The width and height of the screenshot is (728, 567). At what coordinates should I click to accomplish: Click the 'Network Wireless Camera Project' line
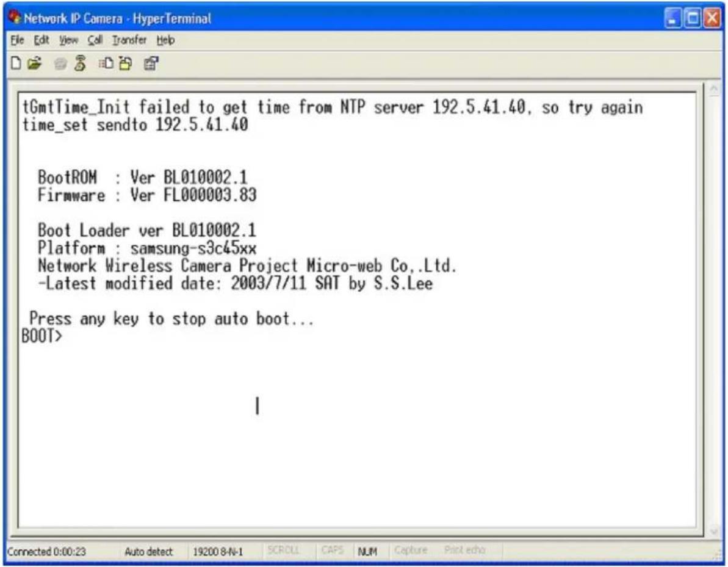tap(247, 265)
